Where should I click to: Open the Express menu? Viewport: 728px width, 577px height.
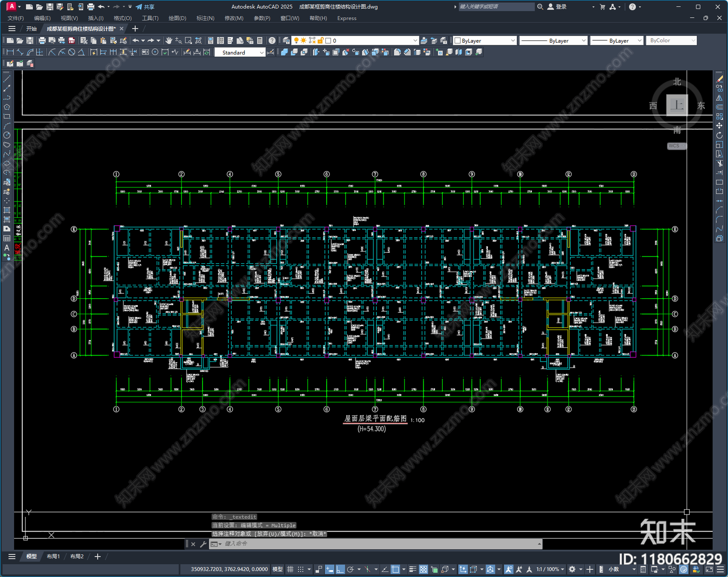347,18
